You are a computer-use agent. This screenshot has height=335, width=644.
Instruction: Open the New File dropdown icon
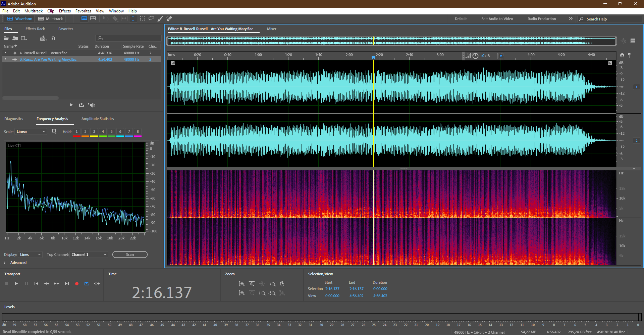(x=24, y=38)
